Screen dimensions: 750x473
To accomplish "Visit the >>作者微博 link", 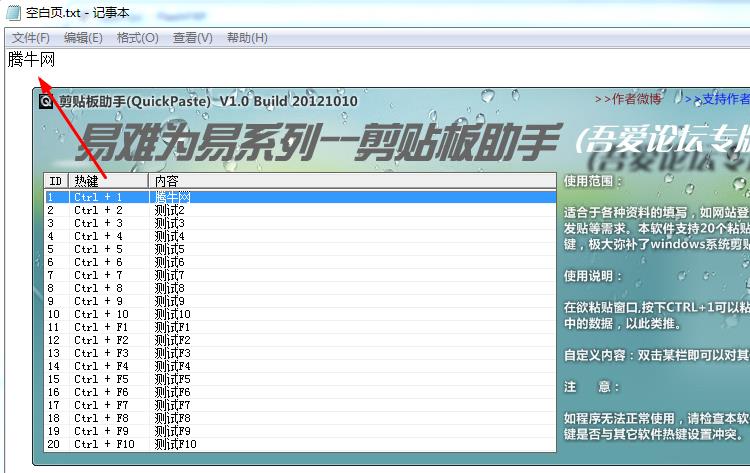I will coord(628,99).
